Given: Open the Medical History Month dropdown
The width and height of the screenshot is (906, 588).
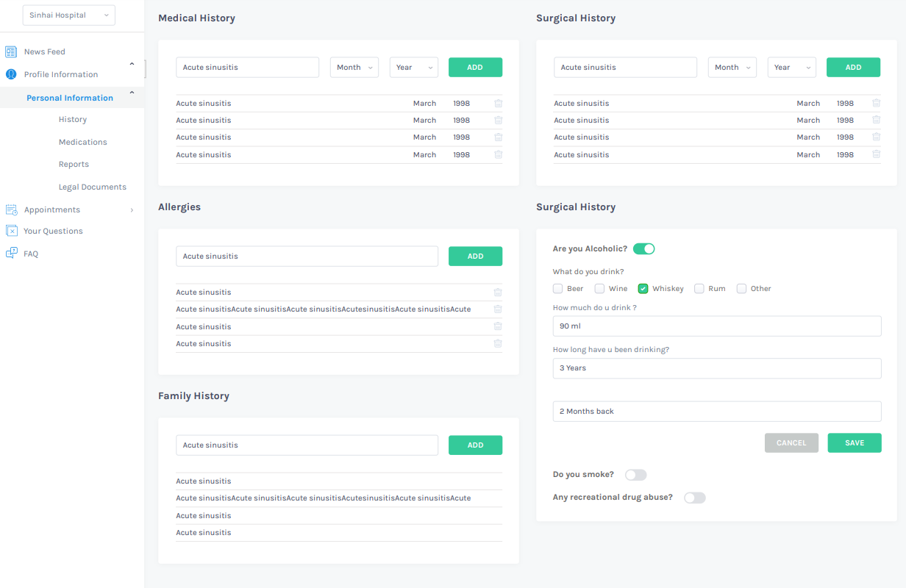Looking at the screenshot, I should point(354,68).
